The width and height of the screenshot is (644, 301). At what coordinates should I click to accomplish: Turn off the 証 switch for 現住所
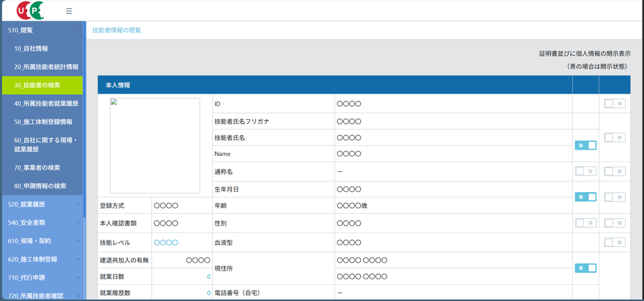click(586, 268)
